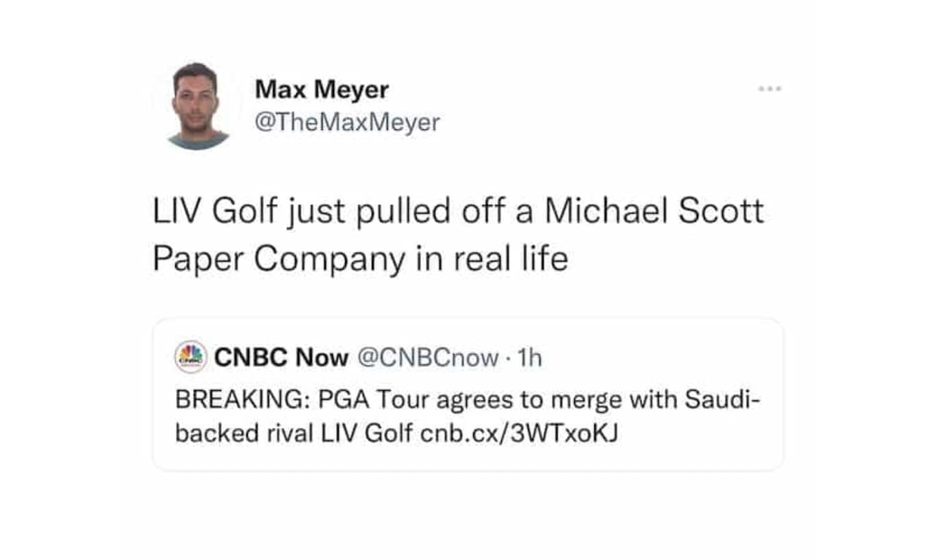The width and height of the screenshot is (942, 560).
Task: Click the CNBC peacock logo avatar
Action: pos(191,357)
